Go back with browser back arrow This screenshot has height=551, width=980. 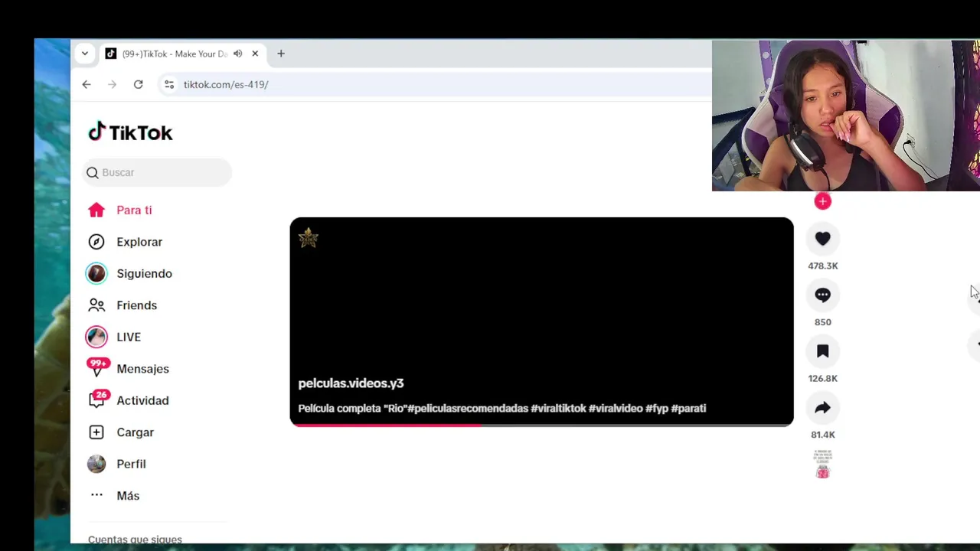87,84
